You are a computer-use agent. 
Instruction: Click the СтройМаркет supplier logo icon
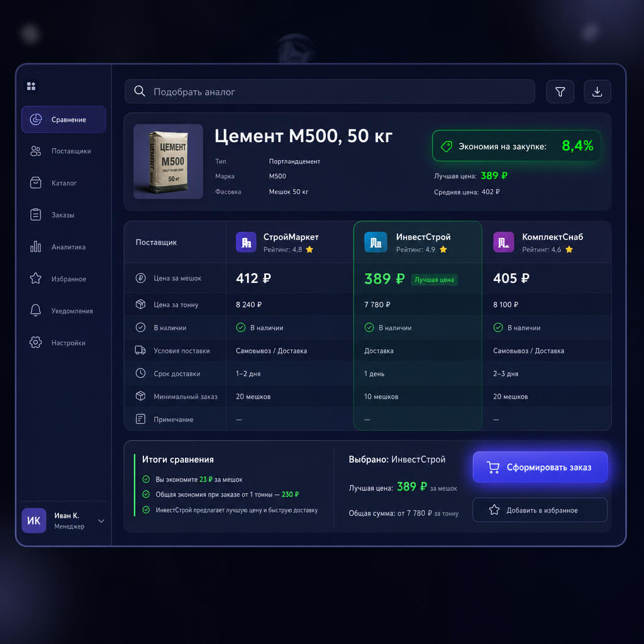(246, 242)
